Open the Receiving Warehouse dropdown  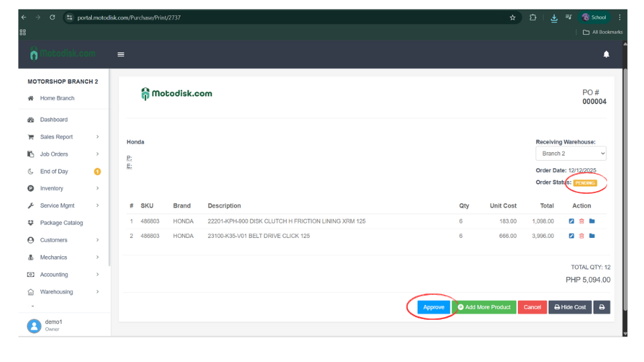tap(570, 154)
